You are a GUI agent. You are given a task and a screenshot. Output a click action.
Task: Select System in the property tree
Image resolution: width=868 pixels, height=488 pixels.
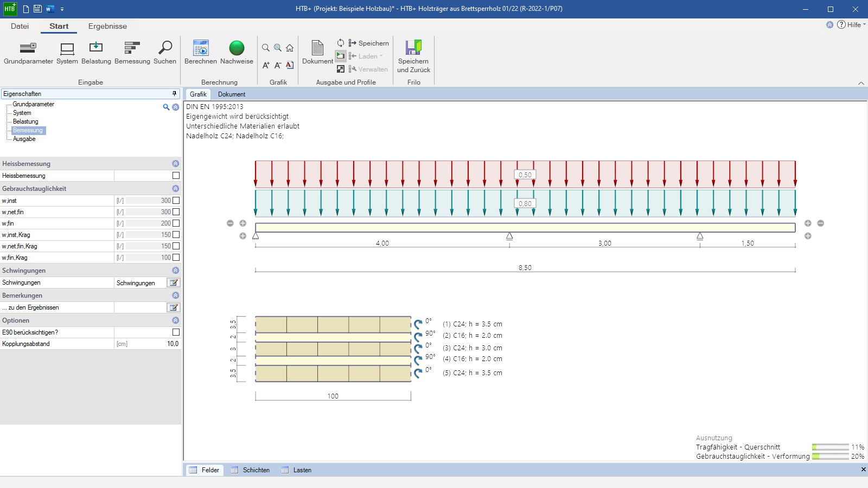pos(22,113)
